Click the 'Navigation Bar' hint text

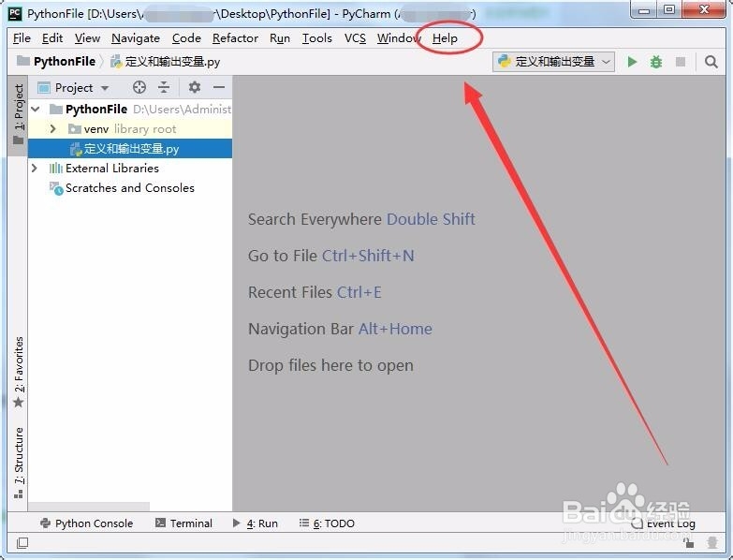click(301, 329)
